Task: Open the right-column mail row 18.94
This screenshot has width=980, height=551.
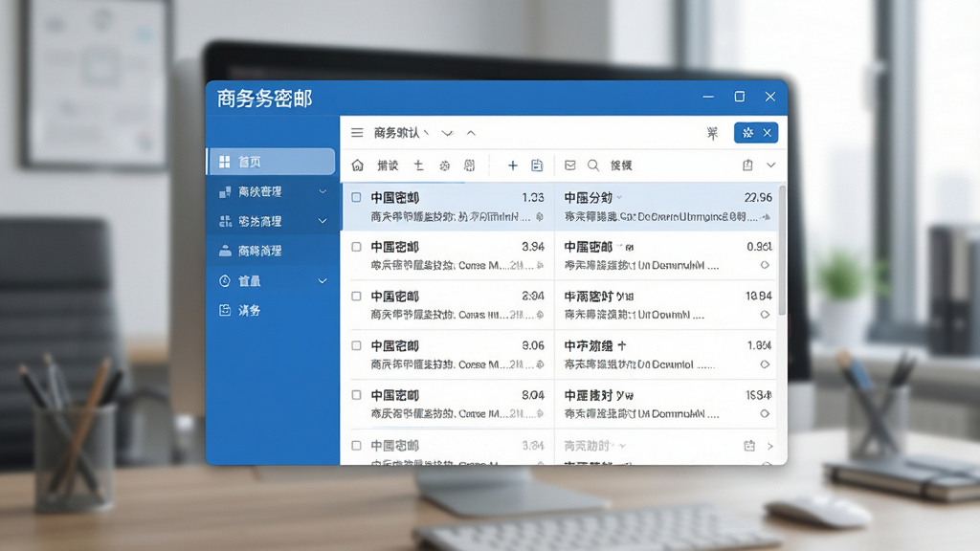Action: coord(666,305)
